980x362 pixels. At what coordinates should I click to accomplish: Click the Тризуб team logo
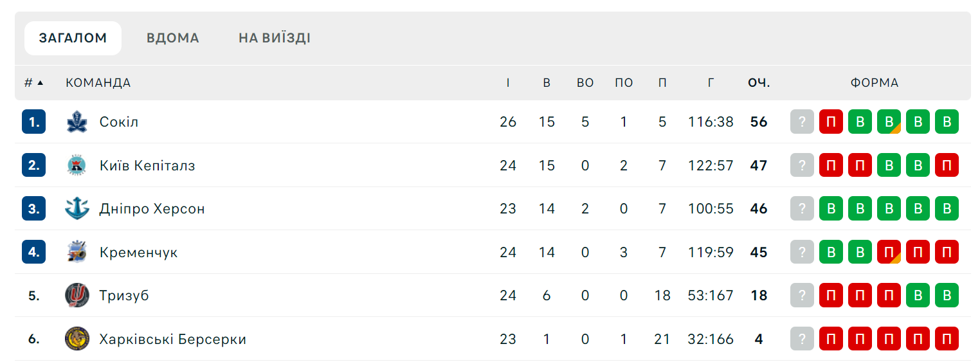tap(77, 295)
